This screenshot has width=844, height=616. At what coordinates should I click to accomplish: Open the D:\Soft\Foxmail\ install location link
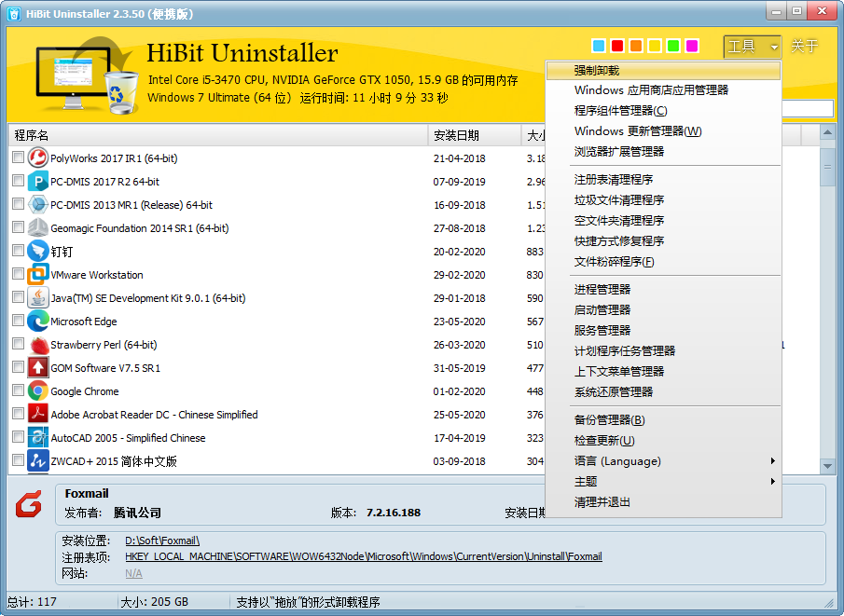[x=162, y=541]
